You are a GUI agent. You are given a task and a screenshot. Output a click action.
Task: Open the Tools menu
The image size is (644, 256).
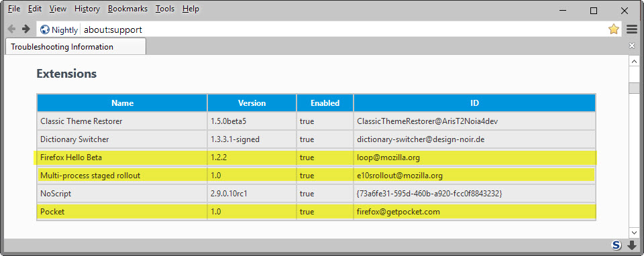tap(165, 9)
